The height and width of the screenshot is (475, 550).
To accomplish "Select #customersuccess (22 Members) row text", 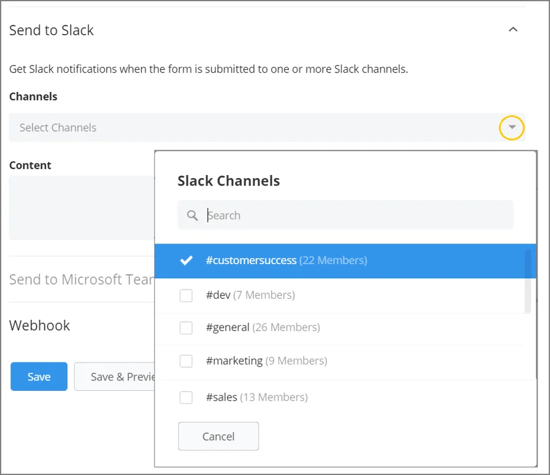I will (x=287, y=260).
